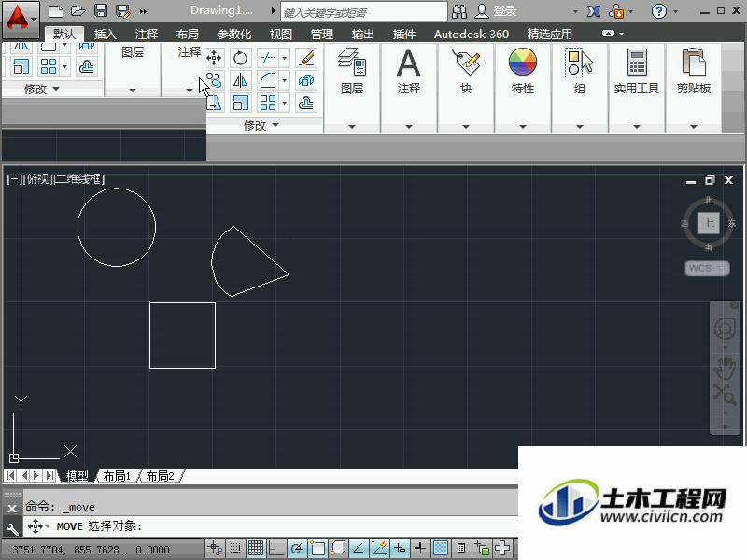
Task: Save the drawing with the floppy disk icon
Action: click(101, 11)
